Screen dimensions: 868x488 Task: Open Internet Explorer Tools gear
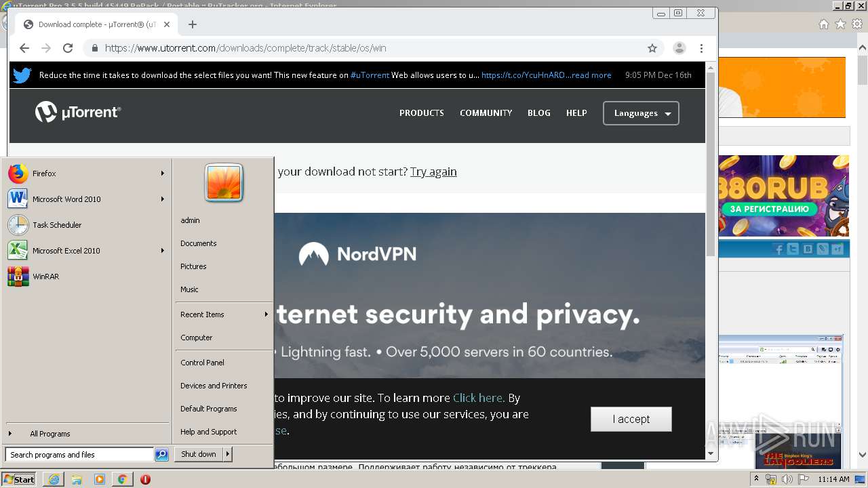pyautogui.click(x=857, y=24)
